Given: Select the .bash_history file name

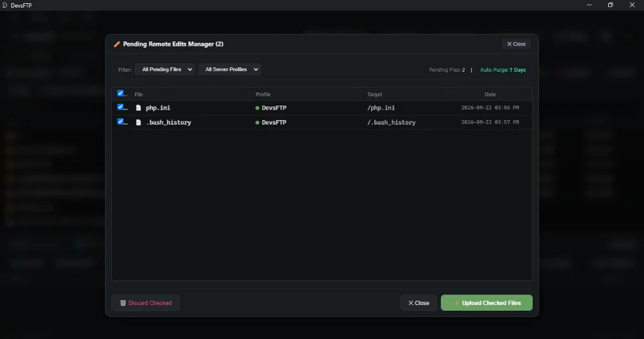Looking at the screenshot, I should 169,123.
